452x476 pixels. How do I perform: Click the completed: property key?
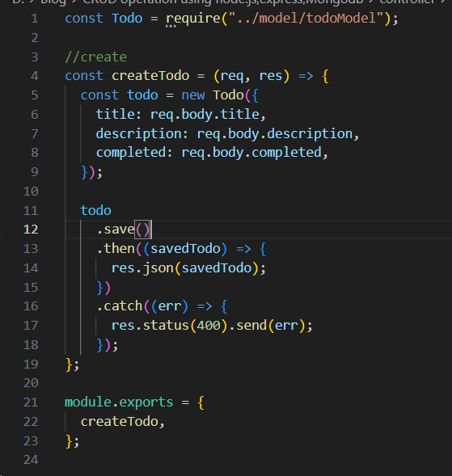pyautogui.click(x=134, y=153)
